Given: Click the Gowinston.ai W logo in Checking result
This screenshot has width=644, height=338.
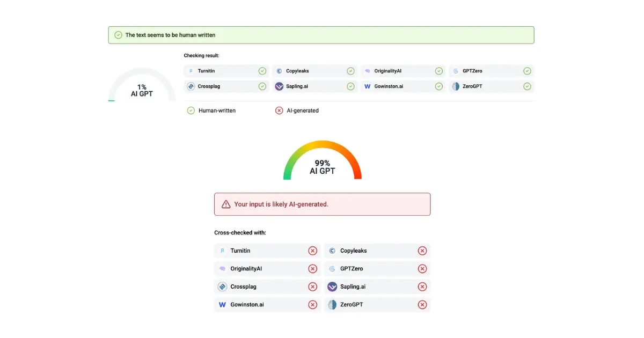Looking at the screenshot, I should (367, 86).
